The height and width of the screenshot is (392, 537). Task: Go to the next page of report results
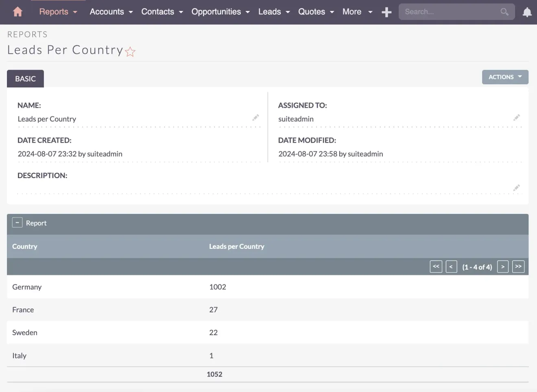tap(503, 266)
